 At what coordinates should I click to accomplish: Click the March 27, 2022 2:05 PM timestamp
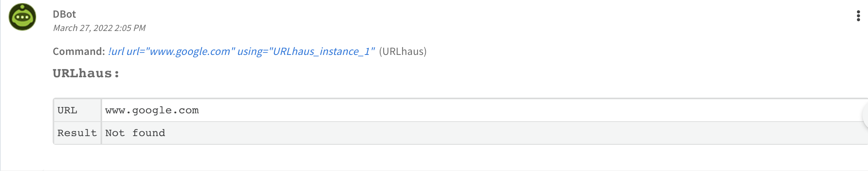coord(99,28)
